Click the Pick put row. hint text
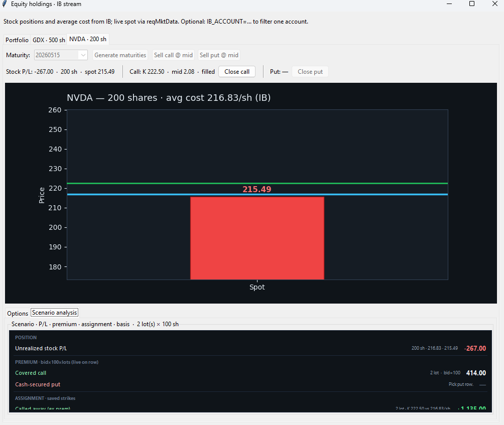 (461, 384)
